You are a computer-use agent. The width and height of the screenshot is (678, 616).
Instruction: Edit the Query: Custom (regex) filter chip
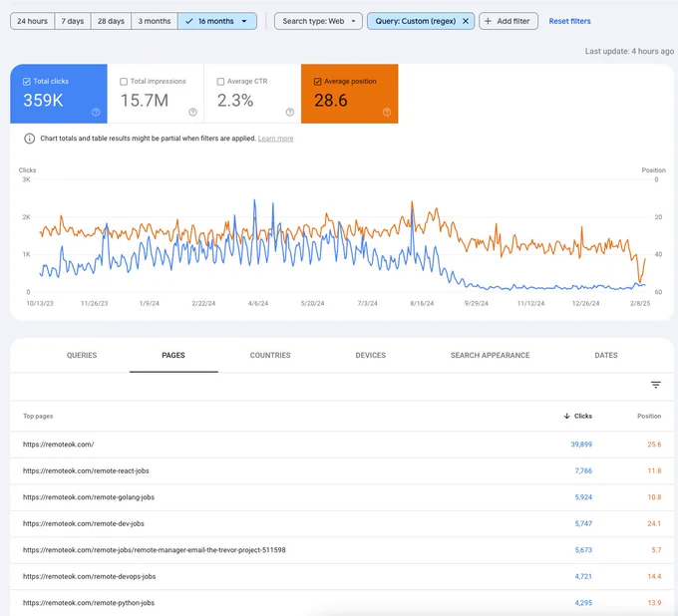[415, 21]
